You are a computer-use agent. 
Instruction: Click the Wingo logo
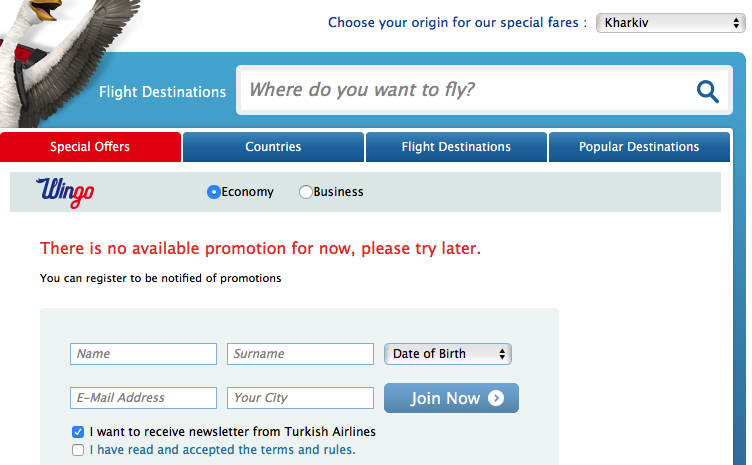pyautogui.click(x=65, y=191)
